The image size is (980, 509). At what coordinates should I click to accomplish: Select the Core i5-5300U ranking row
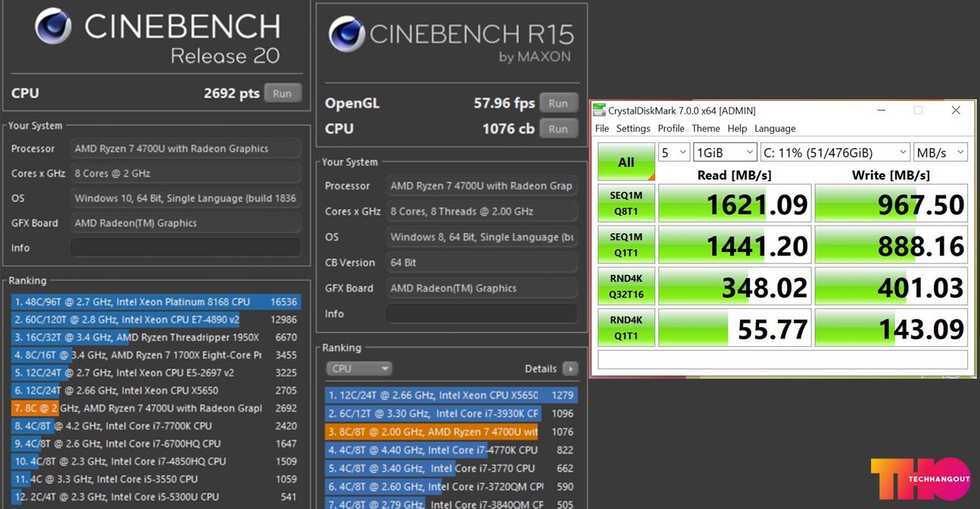click(x=154, y=497)
